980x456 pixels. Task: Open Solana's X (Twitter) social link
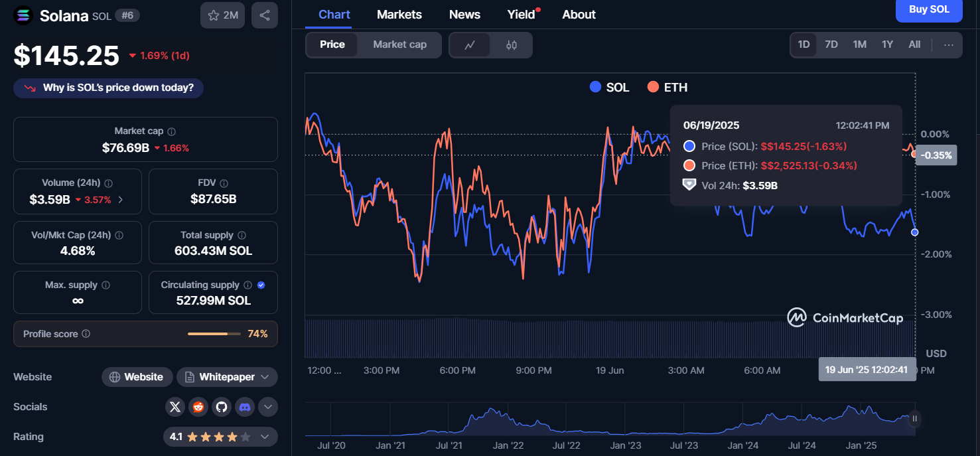coord(175,407)
